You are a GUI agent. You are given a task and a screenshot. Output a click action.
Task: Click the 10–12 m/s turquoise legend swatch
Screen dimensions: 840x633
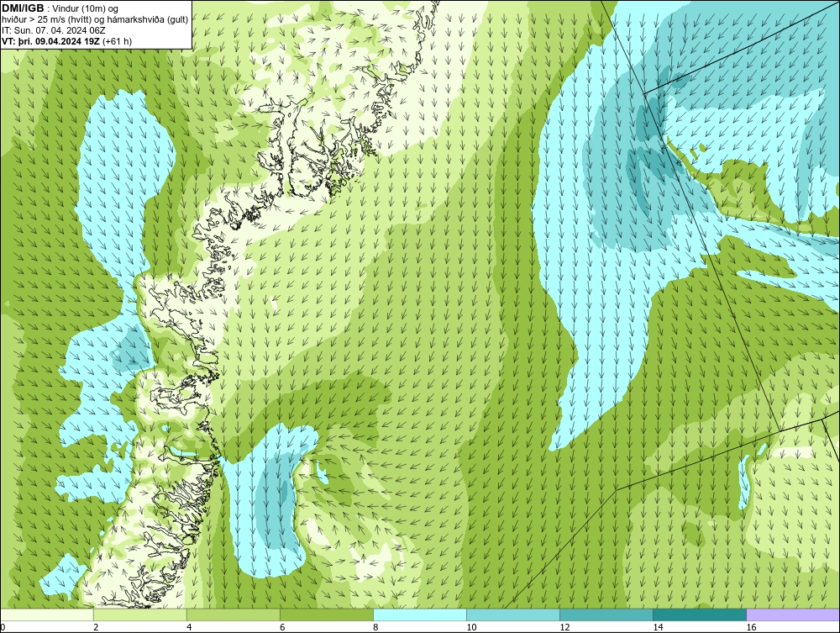click(x=512, y=615)
